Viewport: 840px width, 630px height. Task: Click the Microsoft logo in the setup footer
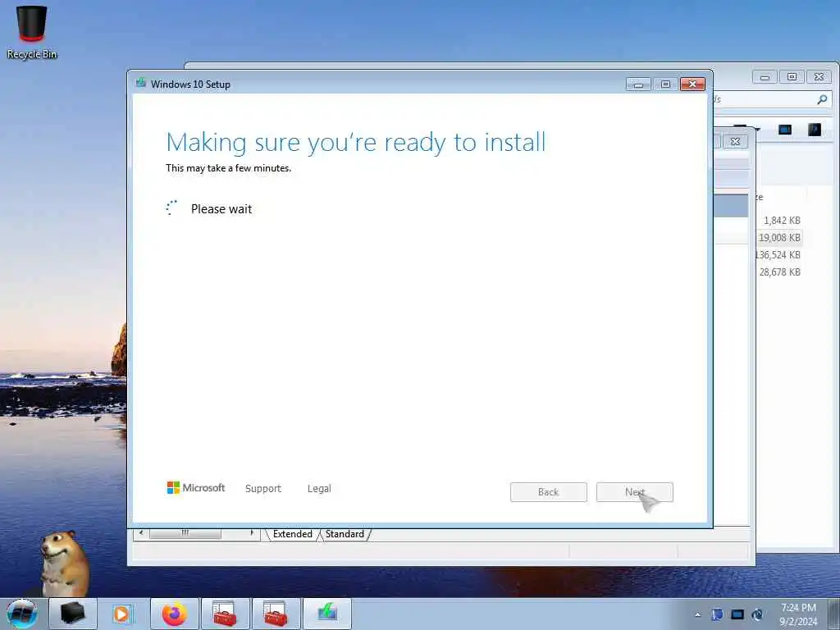[x=195, y=488]
